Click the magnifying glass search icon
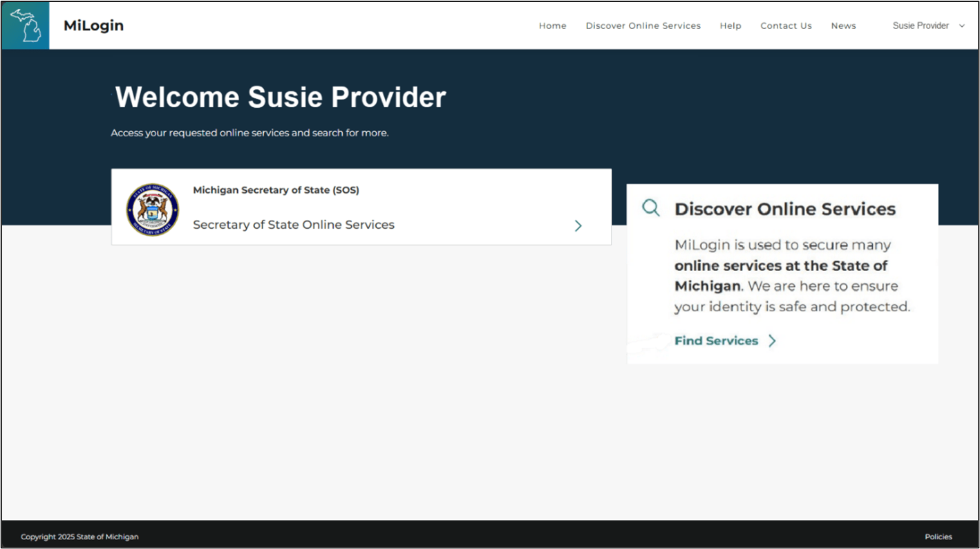 click(651, 207)
